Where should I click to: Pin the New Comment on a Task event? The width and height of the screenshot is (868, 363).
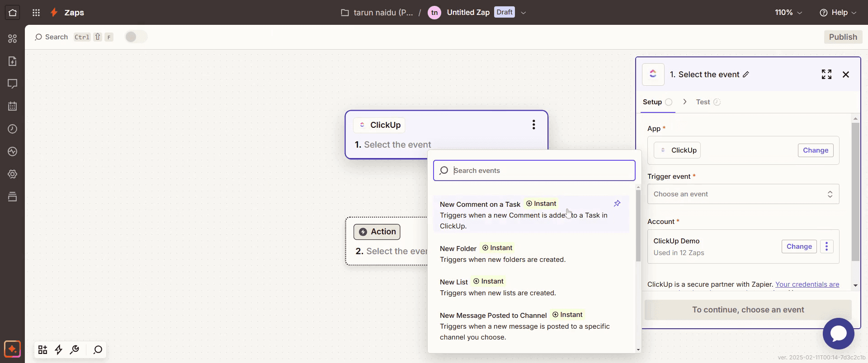[617, 204]
